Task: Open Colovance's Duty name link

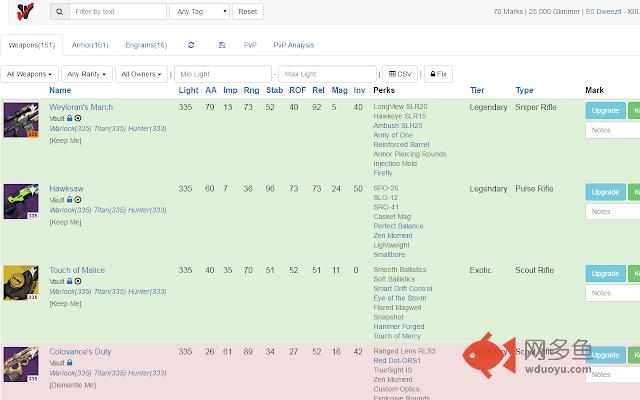Action: point(80,351)
